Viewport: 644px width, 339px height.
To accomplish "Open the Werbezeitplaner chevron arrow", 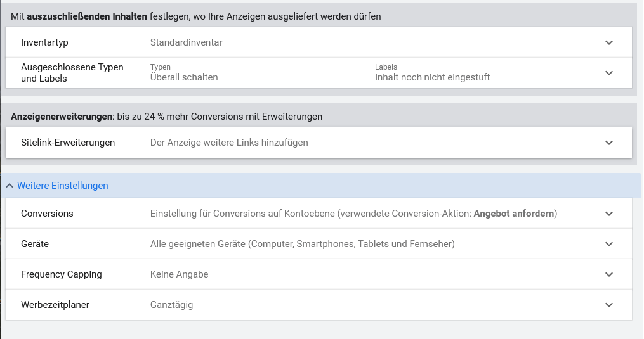I will tap(609, 305).
